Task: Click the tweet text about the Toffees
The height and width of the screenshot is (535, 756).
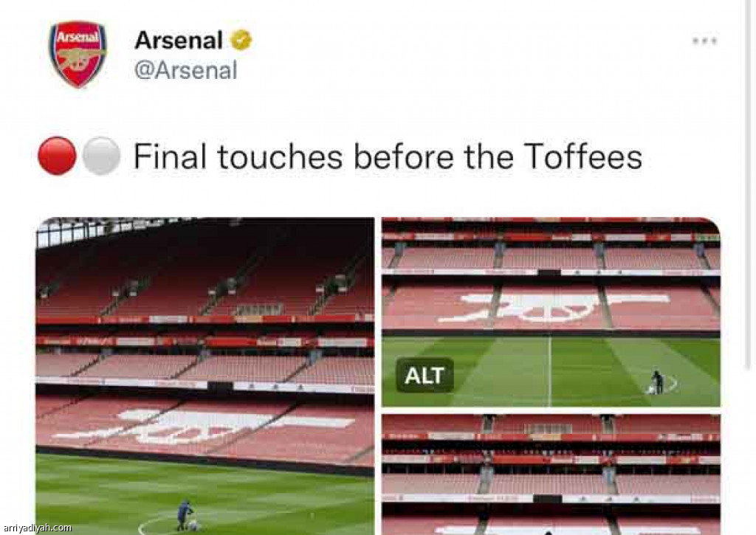Action: pyautogui.click(x=387, y=156)
